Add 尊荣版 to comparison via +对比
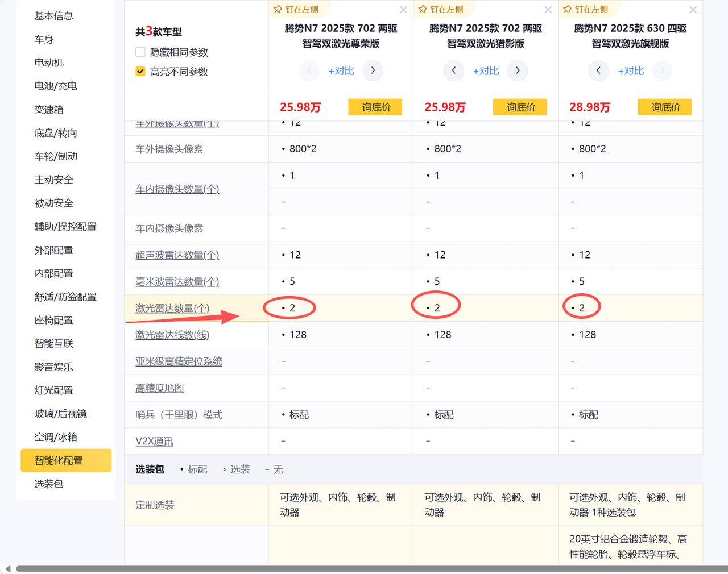Screen dimensions: 728x574 click(341, 71)
